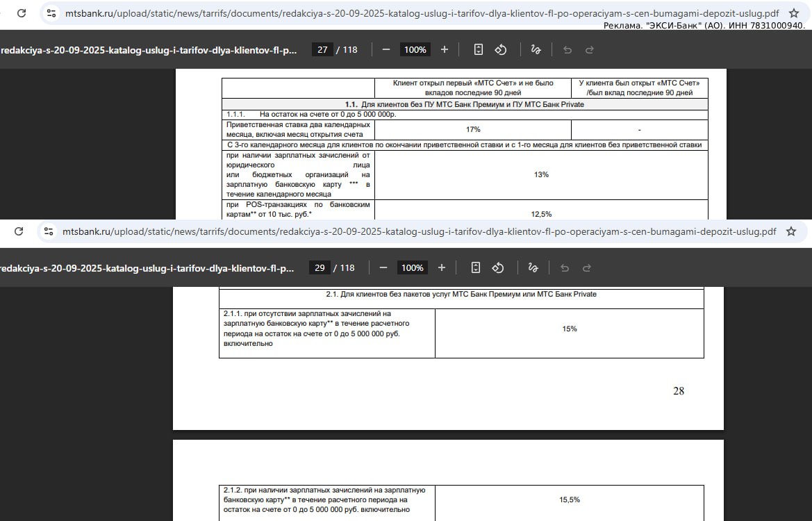Click the page number field showing 29
This screenshot has width=812, height=521.
click(x=320, y=267)
